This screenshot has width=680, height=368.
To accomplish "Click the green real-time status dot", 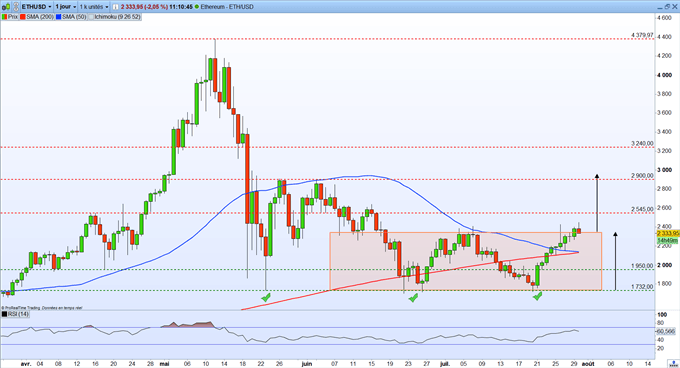I will pos(197,7).
